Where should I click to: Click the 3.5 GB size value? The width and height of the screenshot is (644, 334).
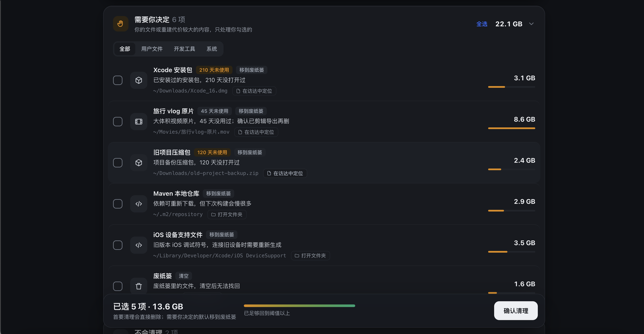(x=524, y=243)
